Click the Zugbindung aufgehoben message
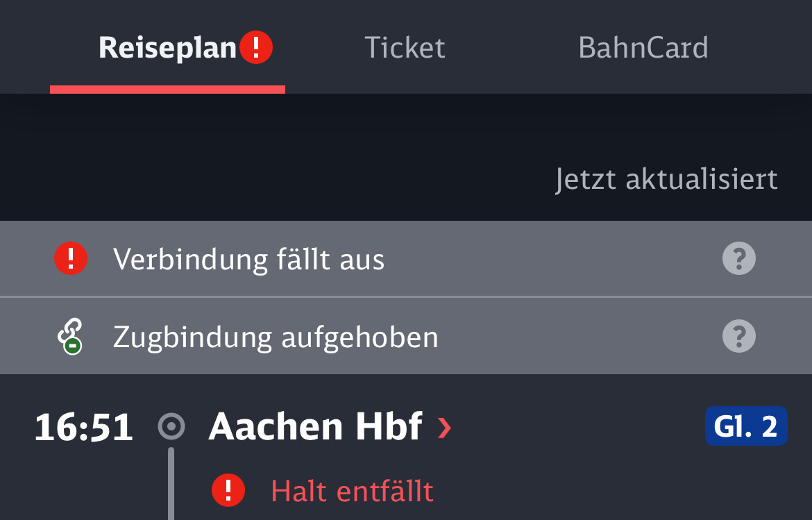The height and width of the screenshot is (520, 812). click(x=276, y=337)
